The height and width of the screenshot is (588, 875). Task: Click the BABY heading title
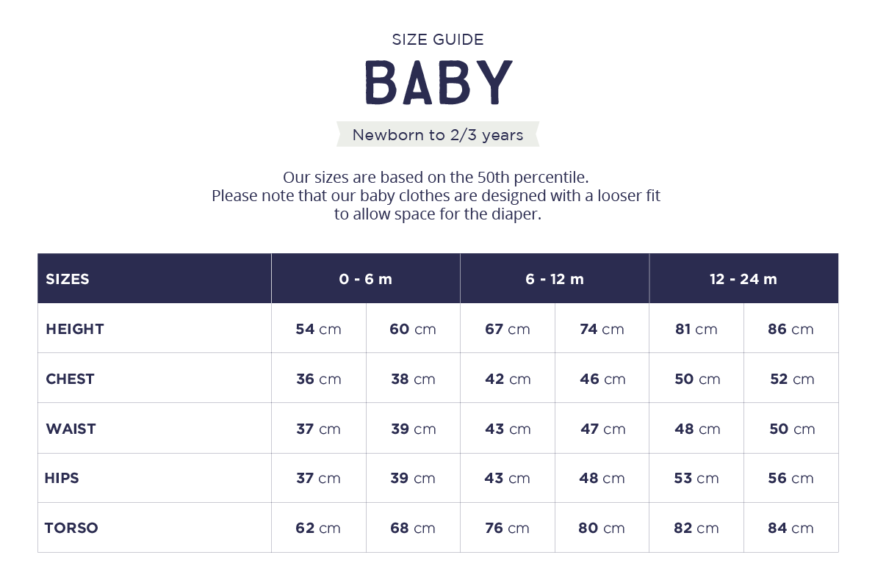[x=438, y=81]
